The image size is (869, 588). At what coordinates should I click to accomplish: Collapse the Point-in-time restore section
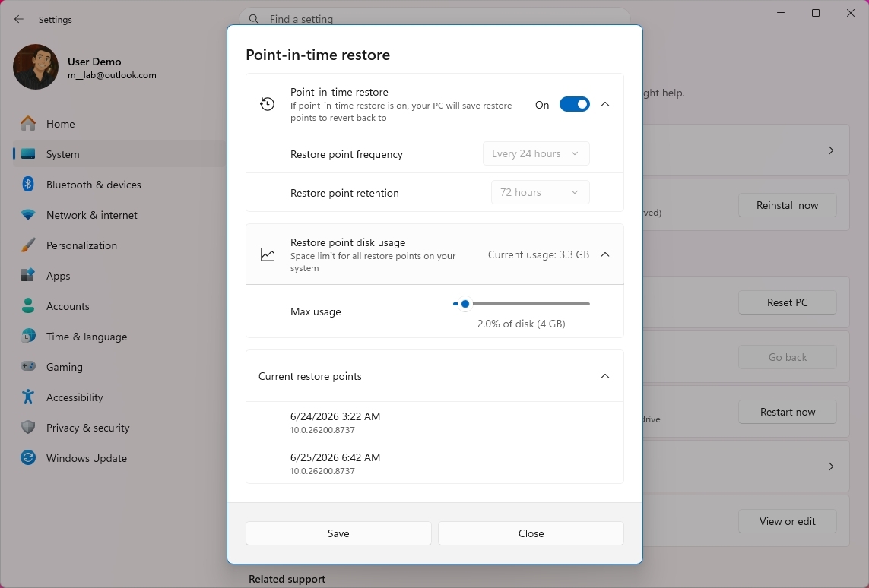coord(605,104)
